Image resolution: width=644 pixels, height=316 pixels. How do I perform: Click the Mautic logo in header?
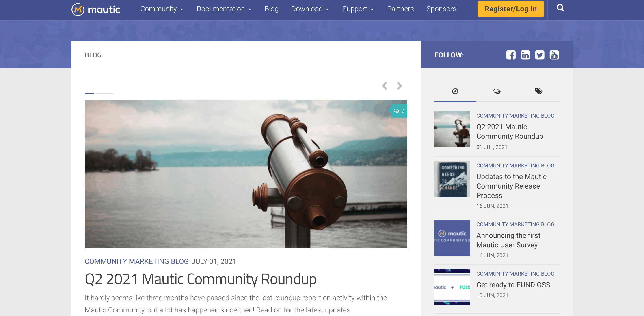click(x=96, y=9)
